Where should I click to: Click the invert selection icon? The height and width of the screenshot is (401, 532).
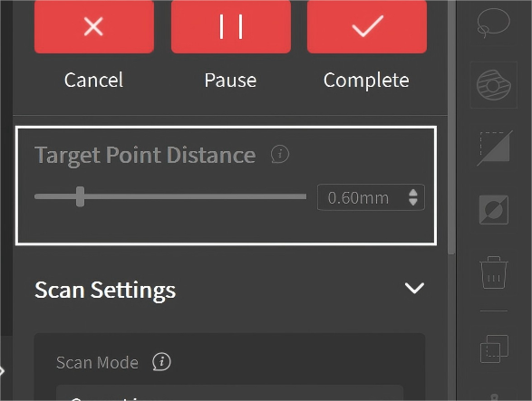(x=494, y=209)
